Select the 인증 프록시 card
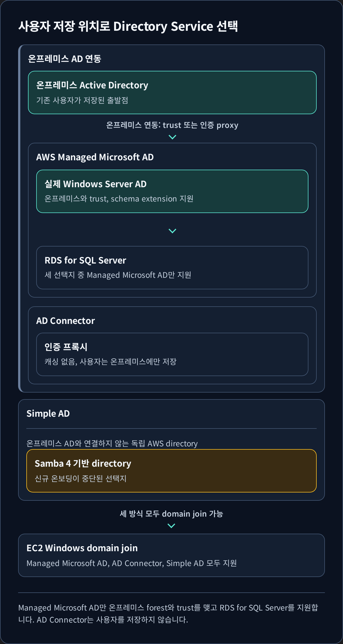The height and width of the screenshot is (644, 343). pyautogui.click(x=172, y=354)
